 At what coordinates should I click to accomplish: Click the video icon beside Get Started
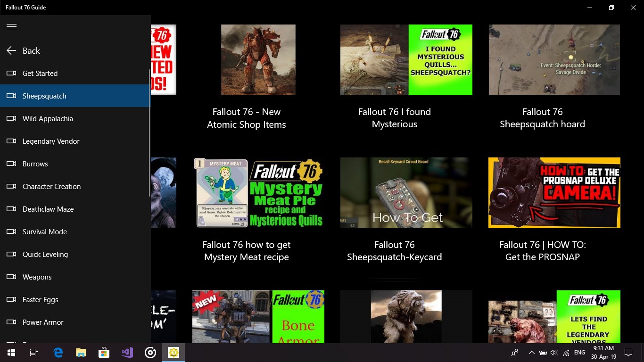(x=11, y=73)
